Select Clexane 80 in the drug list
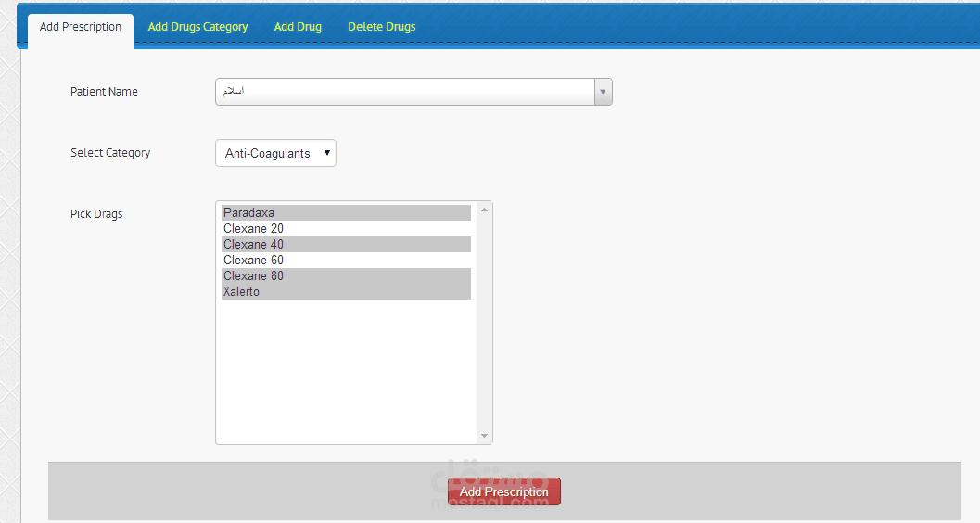 [x=346, y=275]
